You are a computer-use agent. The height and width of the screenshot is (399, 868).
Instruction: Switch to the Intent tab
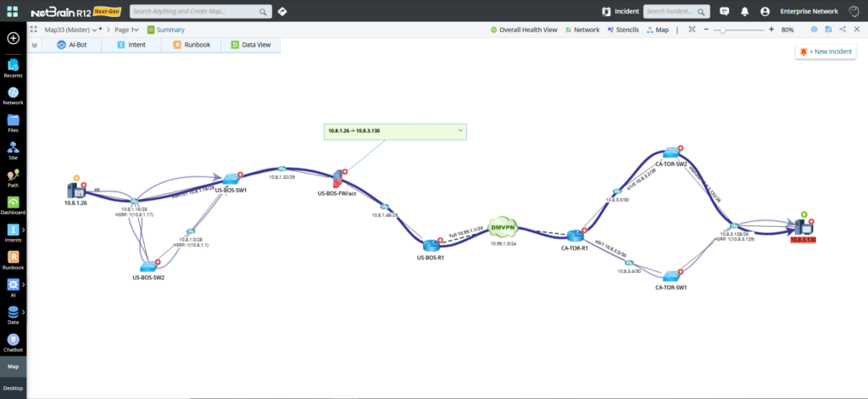click(x=131, y=45)
